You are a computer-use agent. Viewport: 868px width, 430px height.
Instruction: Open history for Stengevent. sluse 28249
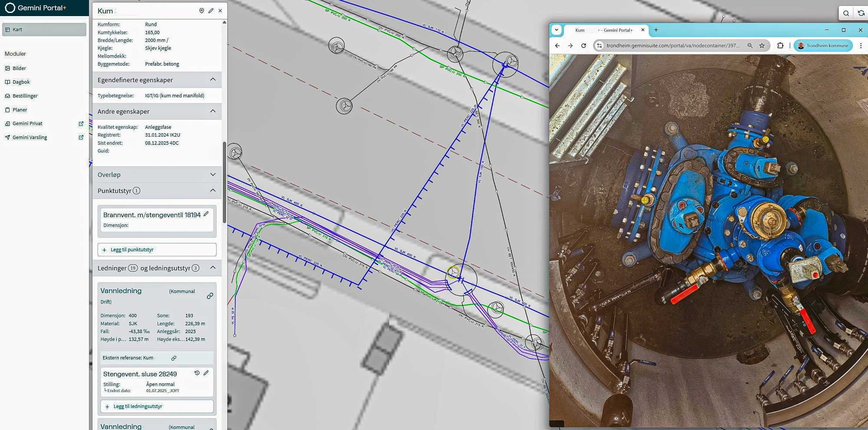click(197, 373)
